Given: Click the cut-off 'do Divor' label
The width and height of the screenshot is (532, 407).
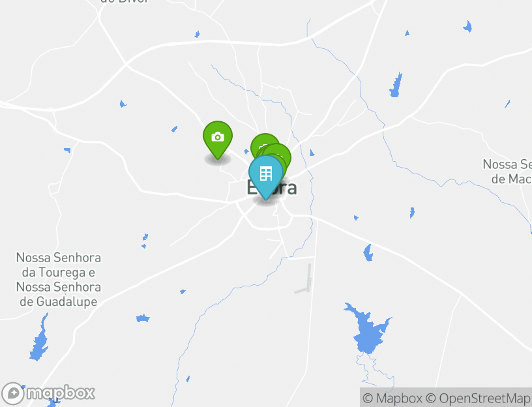Looking at the screenshot, I should point(124,1).
